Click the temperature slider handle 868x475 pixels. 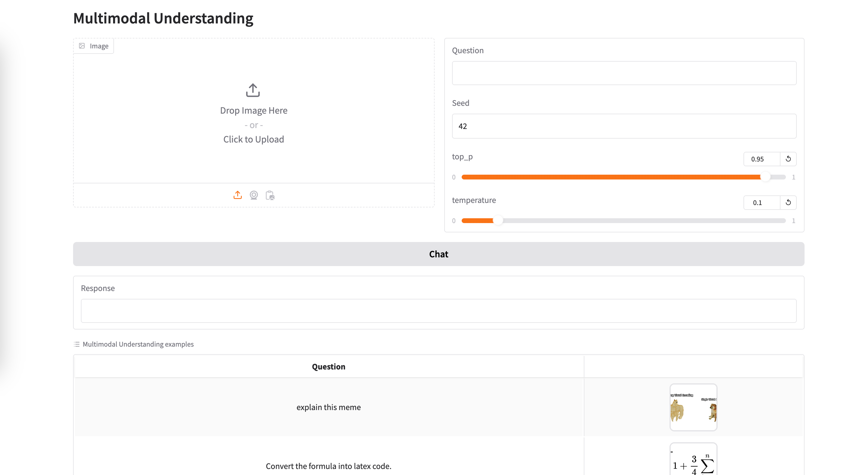tap(498, 220)
